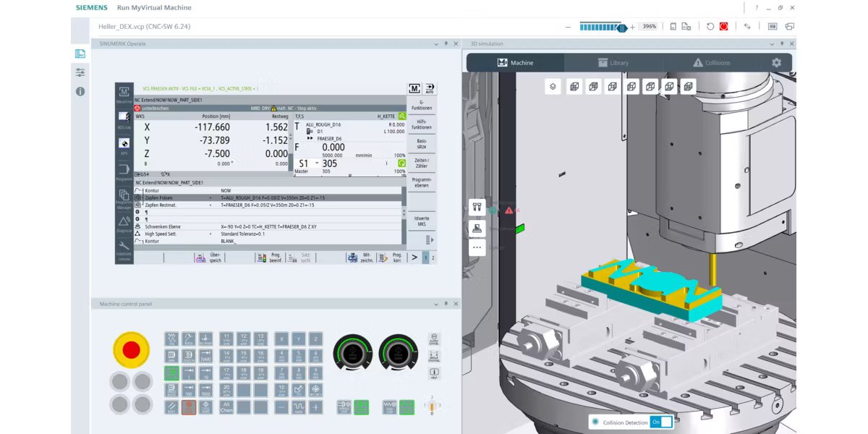Click the FEED STOP key
This screenshot has width=868, height=434.
[x=389, y=407]
